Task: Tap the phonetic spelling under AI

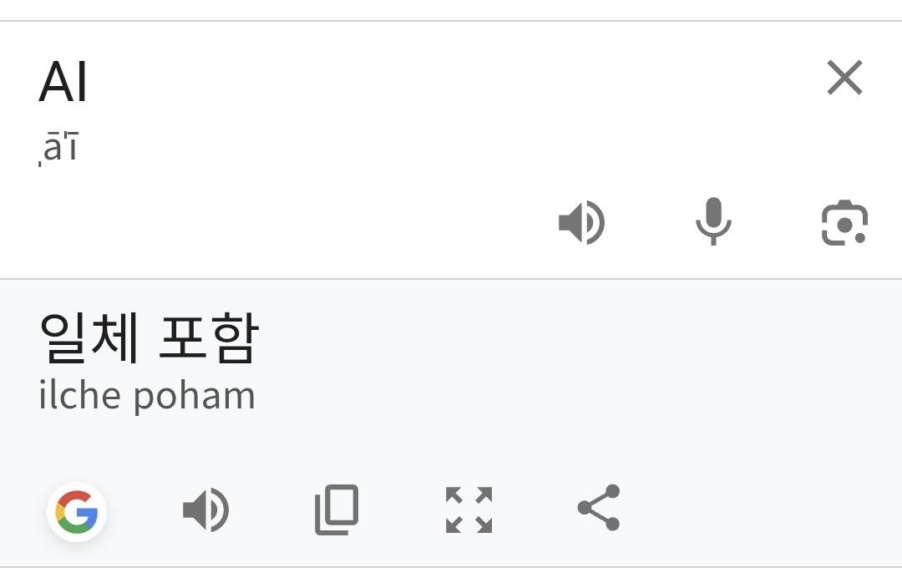Action: point(58,149)
